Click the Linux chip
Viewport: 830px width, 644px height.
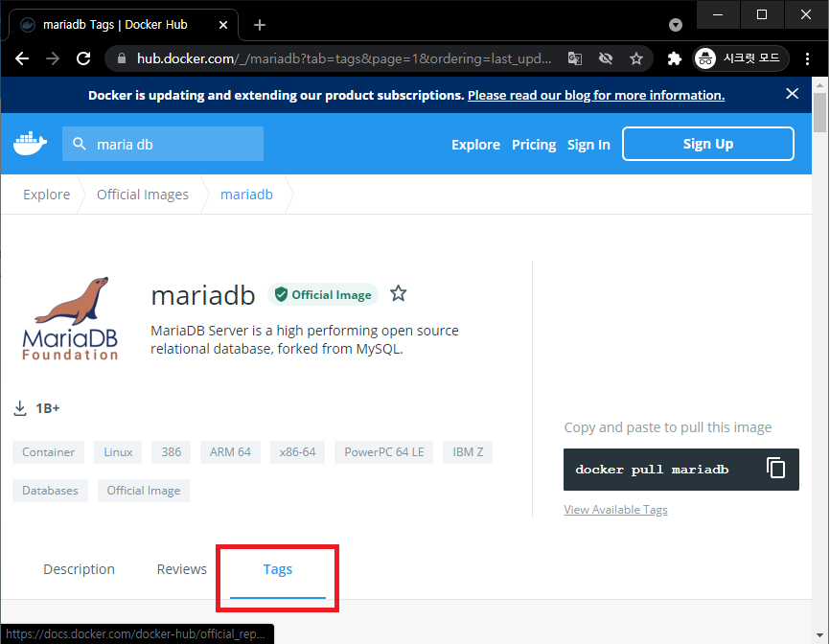pos(118,452)
